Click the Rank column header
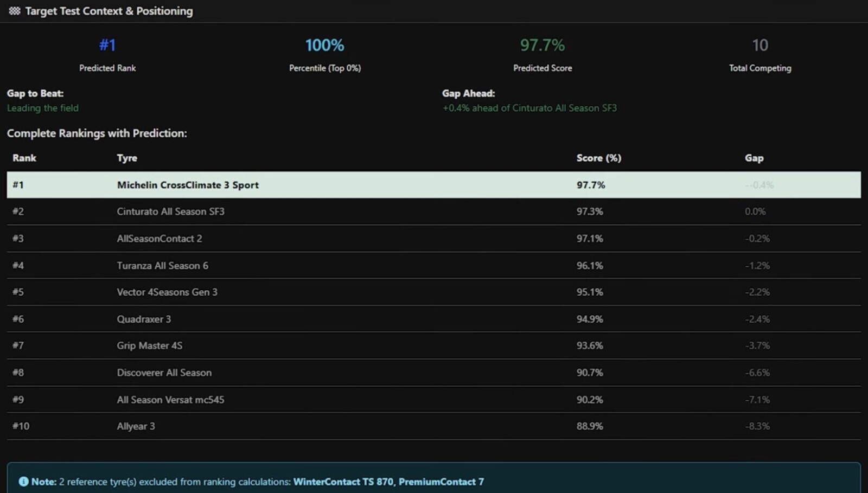Image resolution: width=868 pixels, height=493 pixels. click(24, 158)
